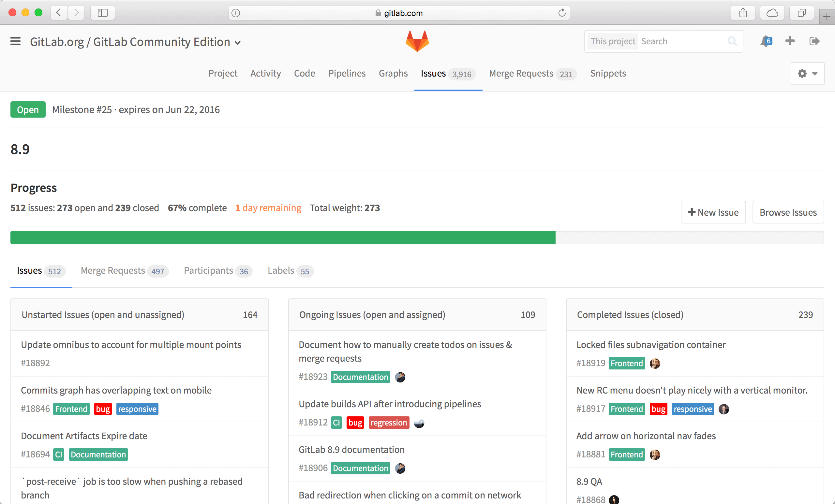This screenshot has width=835, height=504.
Task: Click the plus icon to create new item
Action: point(790,41)
